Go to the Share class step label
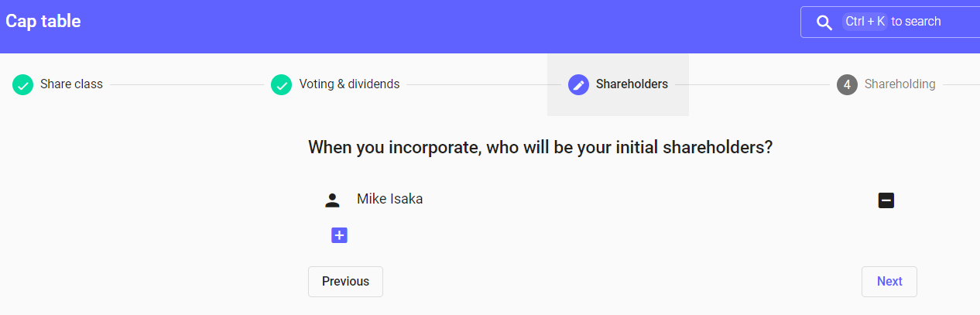The width and height of the screenshot is (980, 315). 71,84
